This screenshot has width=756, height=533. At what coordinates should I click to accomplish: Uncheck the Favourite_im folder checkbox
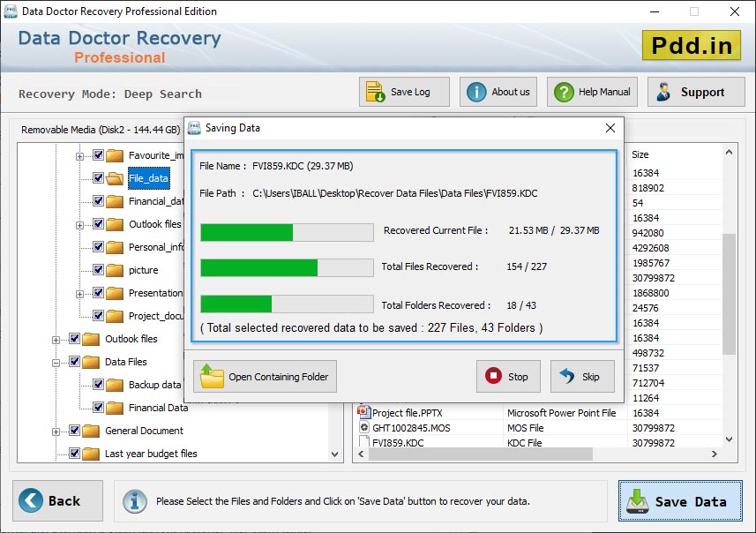[x=98, y=154]
